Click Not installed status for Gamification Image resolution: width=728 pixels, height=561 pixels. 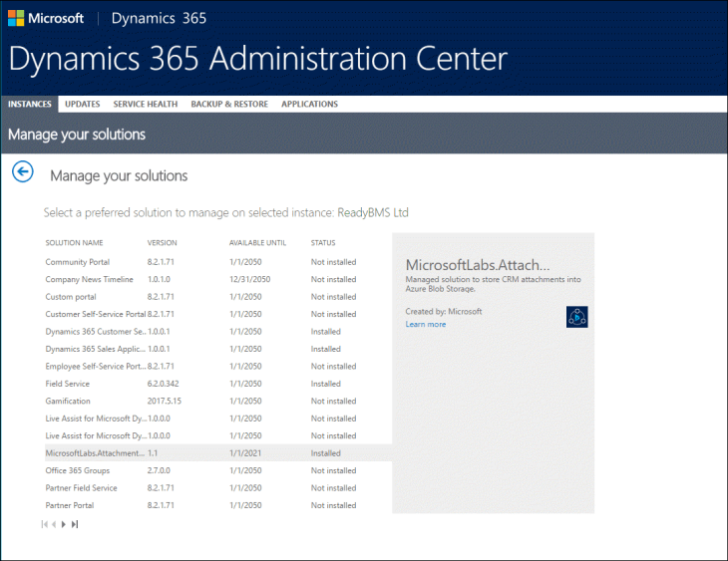pos(333,402)
